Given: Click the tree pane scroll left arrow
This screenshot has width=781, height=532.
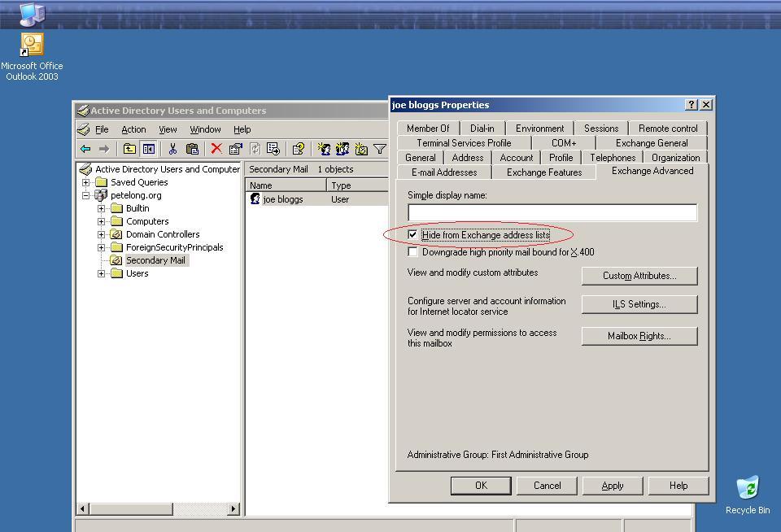Looking at the screenshot, I should (83, 508).
